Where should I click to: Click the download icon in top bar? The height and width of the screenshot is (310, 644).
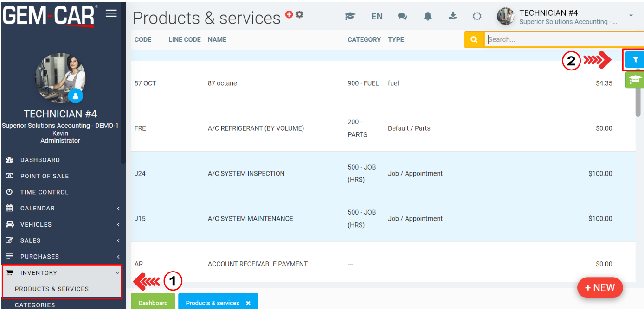pyautogui.click(x=453, y=16)
